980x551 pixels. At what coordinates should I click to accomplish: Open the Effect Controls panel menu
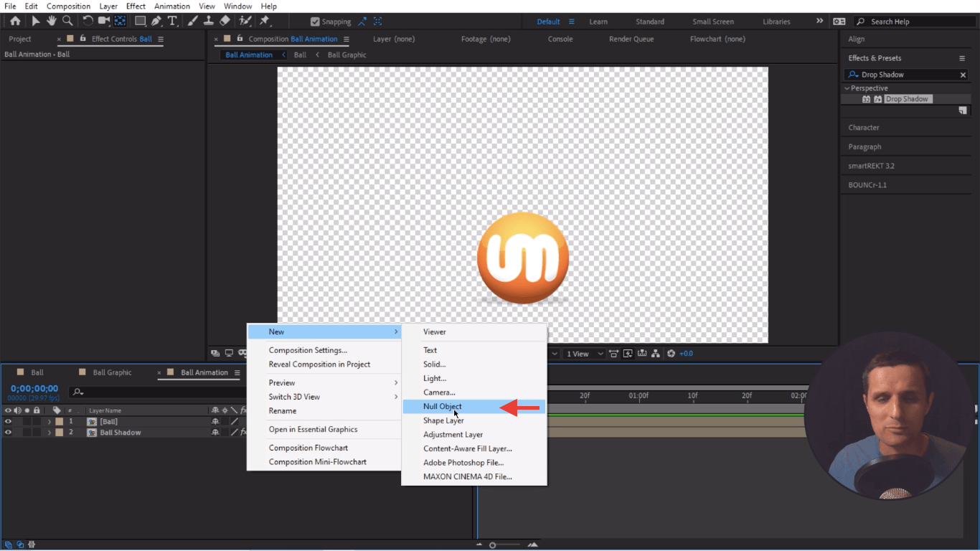pyautogui.click(x=160, y=39)
